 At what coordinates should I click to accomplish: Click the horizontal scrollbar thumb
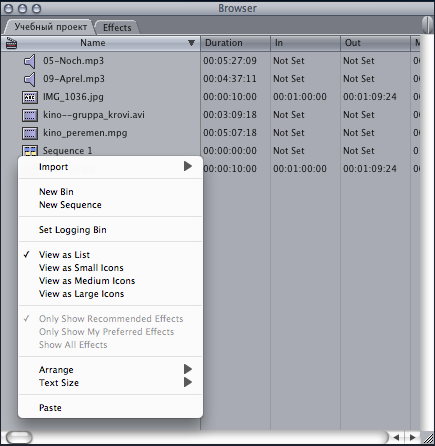[x=19, y=437]
